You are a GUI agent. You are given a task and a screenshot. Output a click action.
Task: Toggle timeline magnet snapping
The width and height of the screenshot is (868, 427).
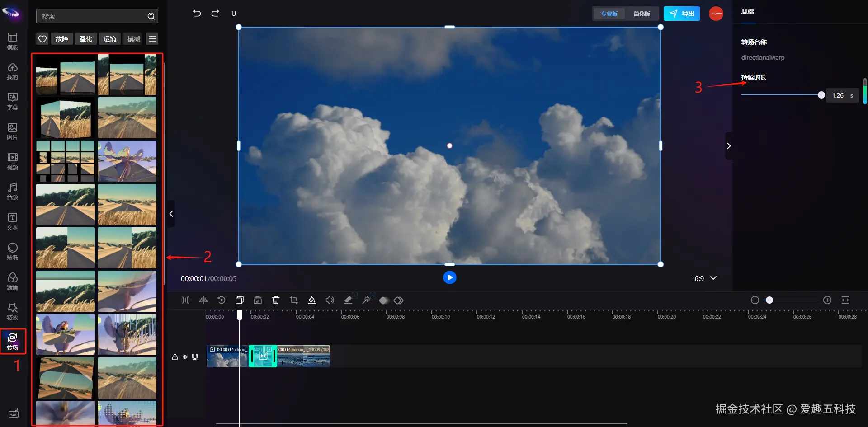click(195, 357)
